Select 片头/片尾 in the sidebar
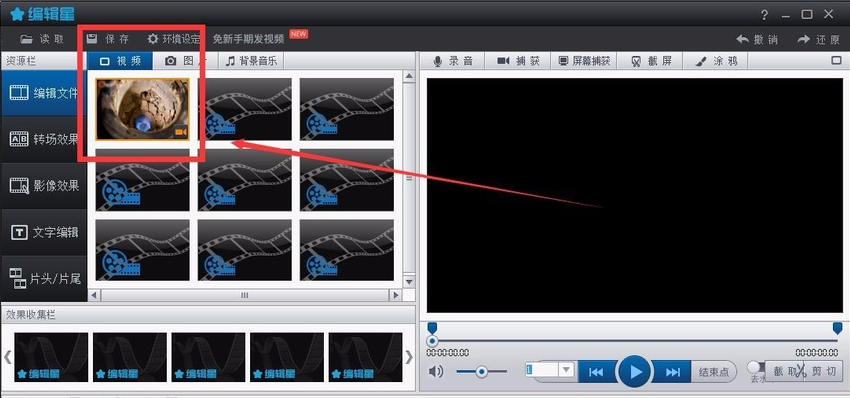Viewport: 850px width, 398px height. [43, 279]
